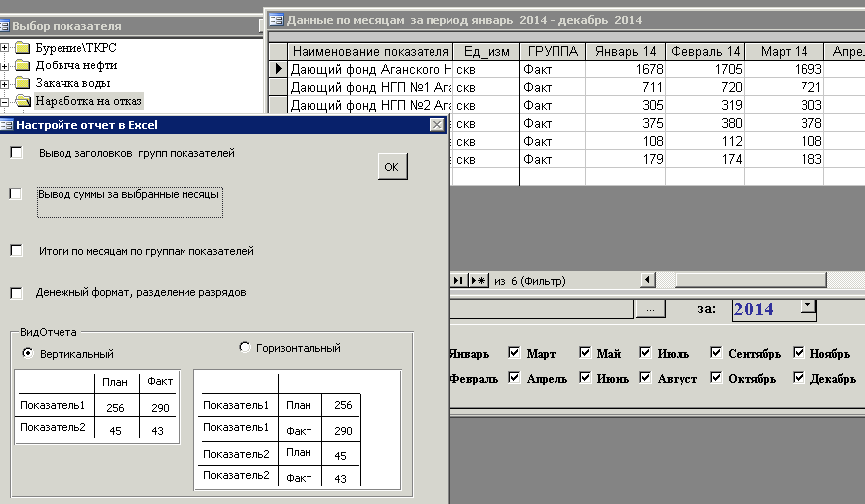Click the vertical report preview table
Screen dimensions: 865x504
(x=97, y=408)
